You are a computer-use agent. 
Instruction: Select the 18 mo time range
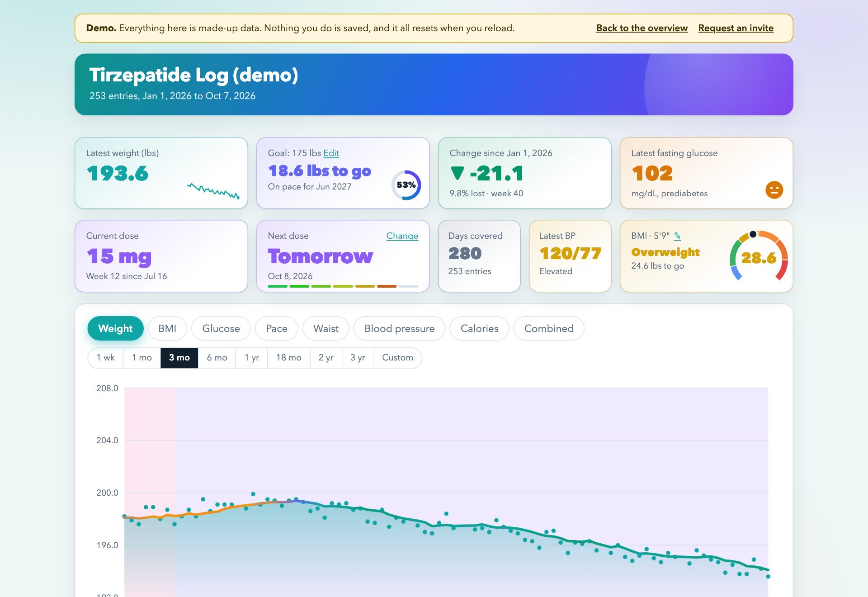(289, 358)
